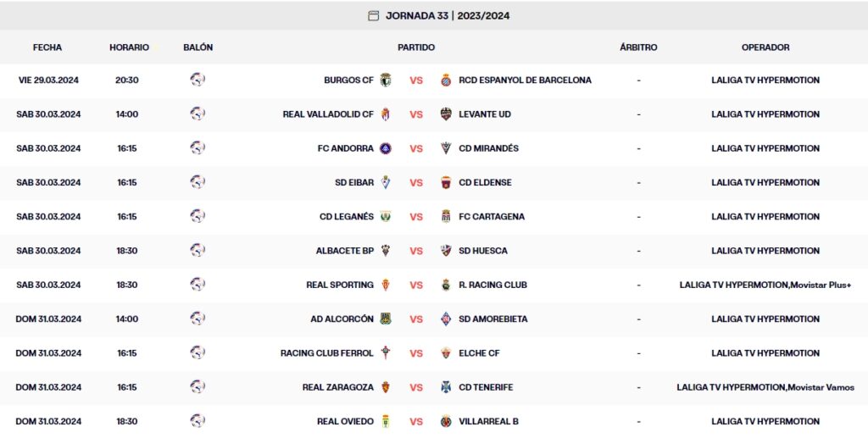The image size is (868, 438).
Task: Select the Real Valladolid CF crest
Action: [x=386, y=114]
